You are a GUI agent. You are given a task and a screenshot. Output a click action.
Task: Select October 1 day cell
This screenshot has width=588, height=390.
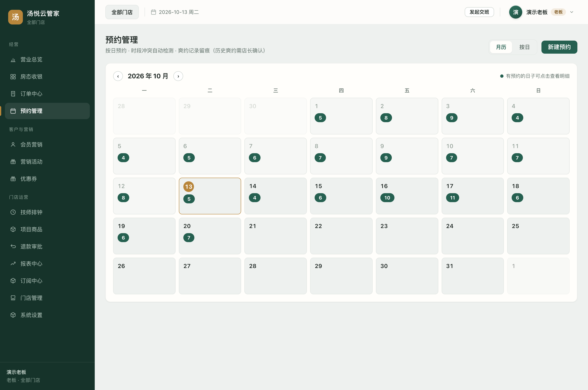tap(341, 116)
